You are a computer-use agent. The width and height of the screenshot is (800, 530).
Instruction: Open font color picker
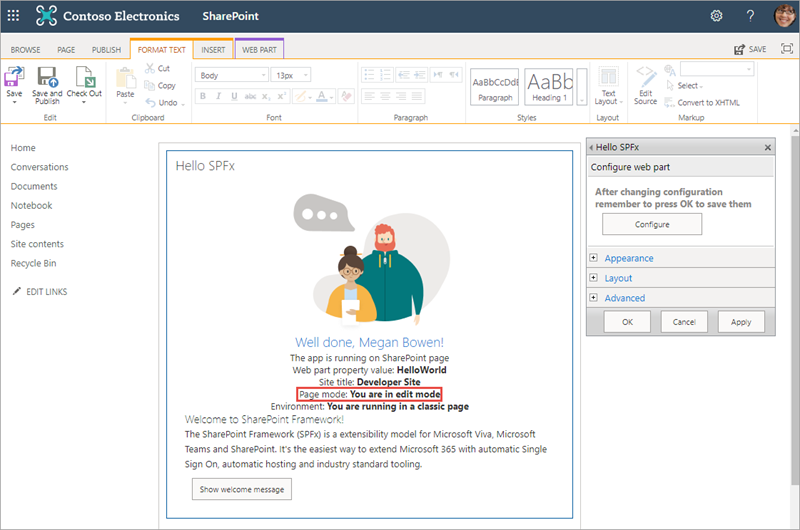pos(323,96)
